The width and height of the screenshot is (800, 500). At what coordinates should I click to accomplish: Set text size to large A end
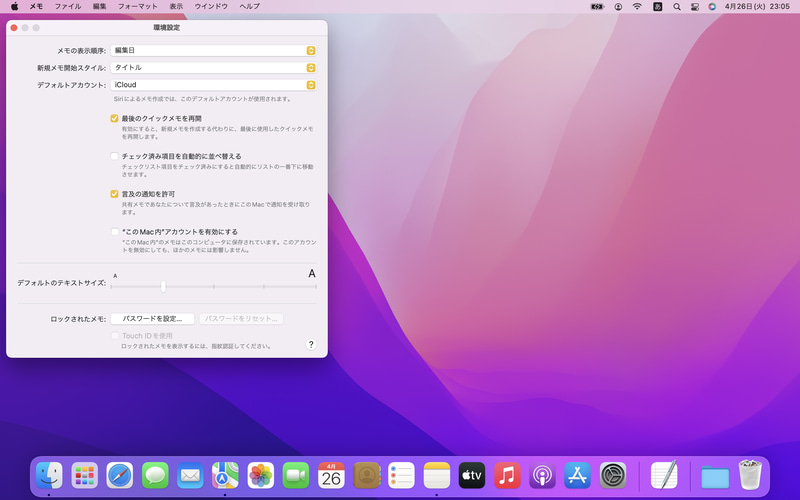point(312,274)
